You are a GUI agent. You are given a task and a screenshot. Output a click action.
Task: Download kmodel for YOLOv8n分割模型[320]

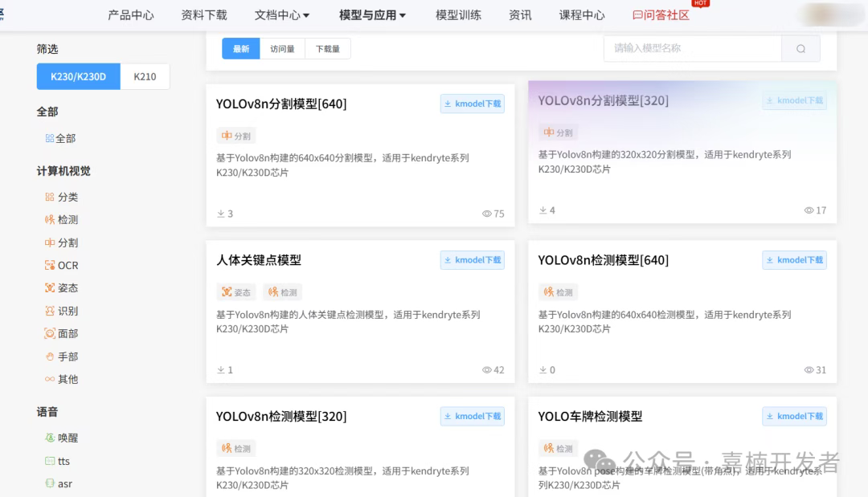[x=794, y=100]
